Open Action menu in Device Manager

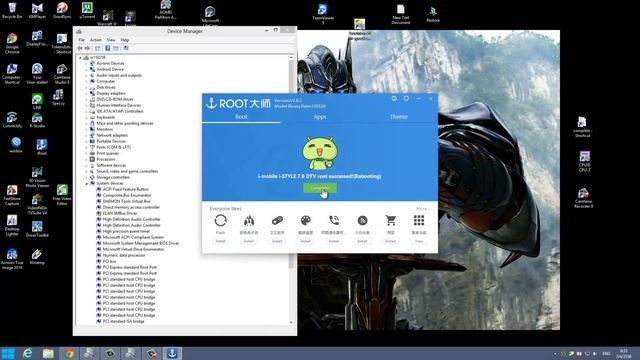96,40
